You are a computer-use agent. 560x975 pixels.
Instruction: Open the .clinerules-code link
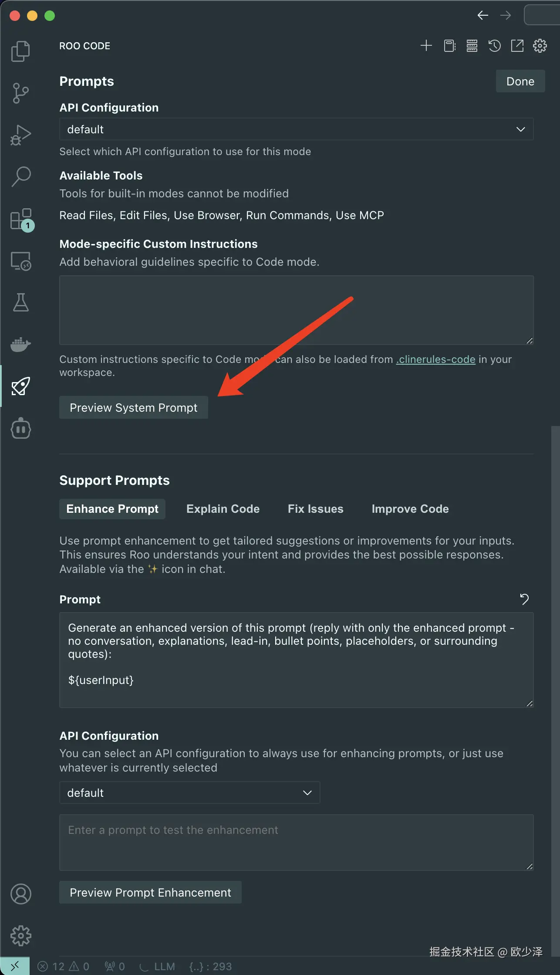click(435, 359)
